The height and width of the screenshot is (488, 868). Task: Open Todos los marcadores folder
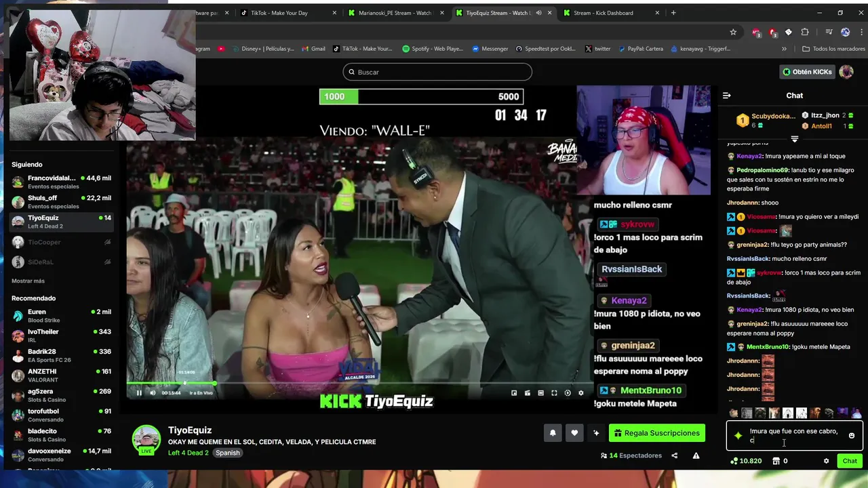point(833,49)
